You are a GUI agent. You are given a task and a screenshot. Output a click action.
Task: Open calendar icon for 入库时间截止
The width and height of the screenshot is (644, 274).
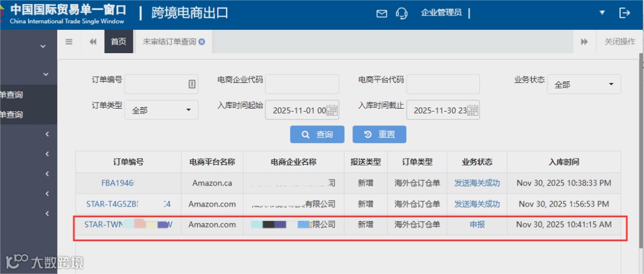click(473, 110)
